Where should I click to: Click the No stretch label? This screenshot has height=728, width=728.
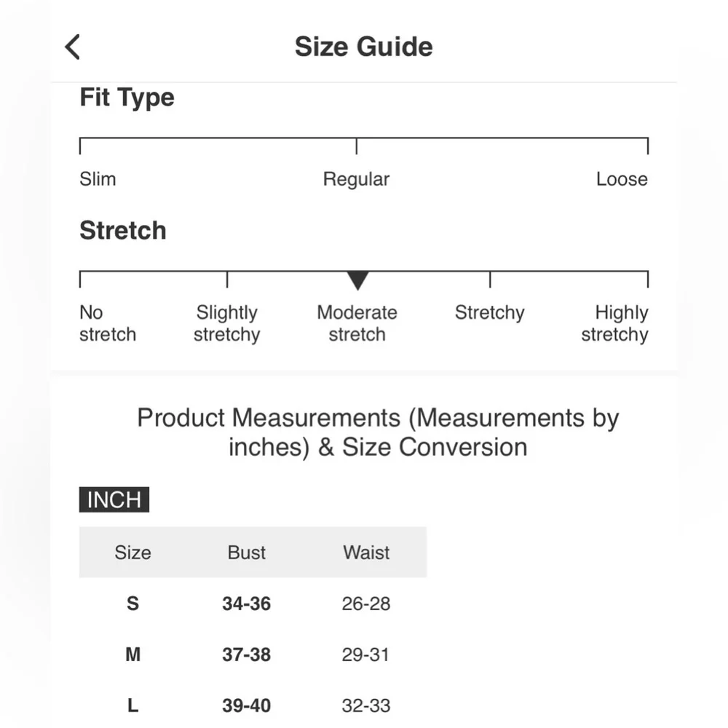[107, 323]
